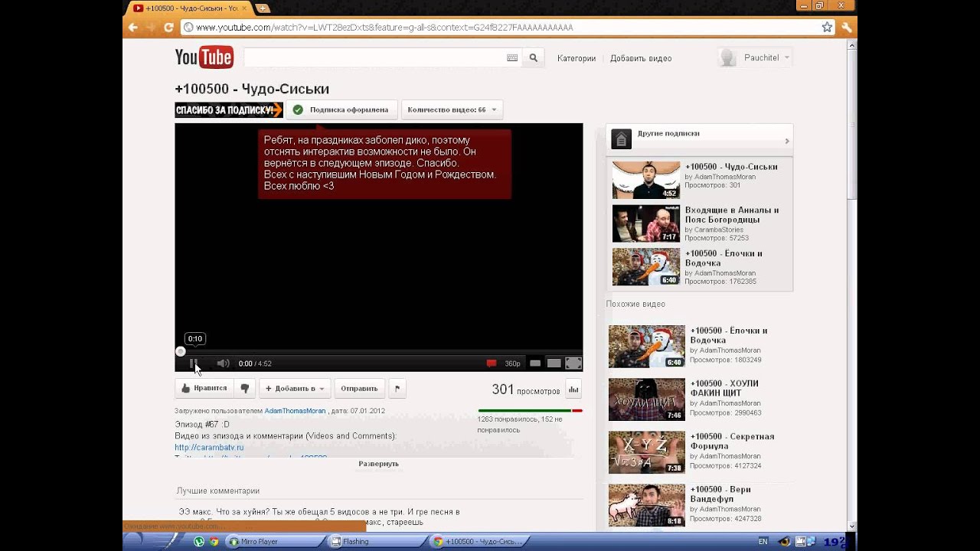Focus the YouTube search field

(374, 57)
